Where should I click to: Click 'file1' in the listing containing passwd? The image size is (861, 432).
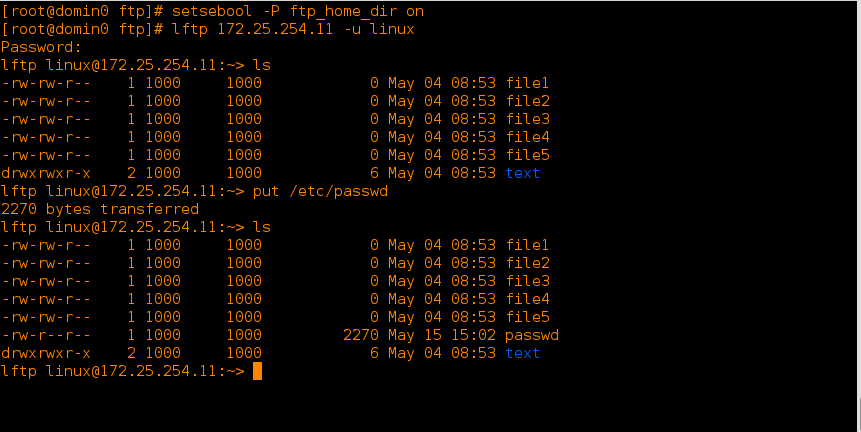(x=527, y=245)
